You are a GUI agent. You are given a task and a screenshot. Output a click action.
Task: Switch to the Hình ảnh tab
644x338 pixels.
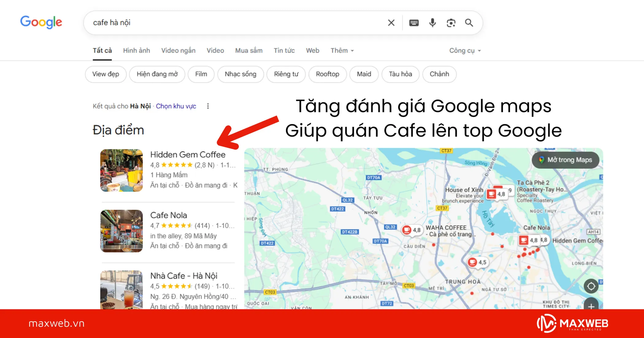click(136, 51)
